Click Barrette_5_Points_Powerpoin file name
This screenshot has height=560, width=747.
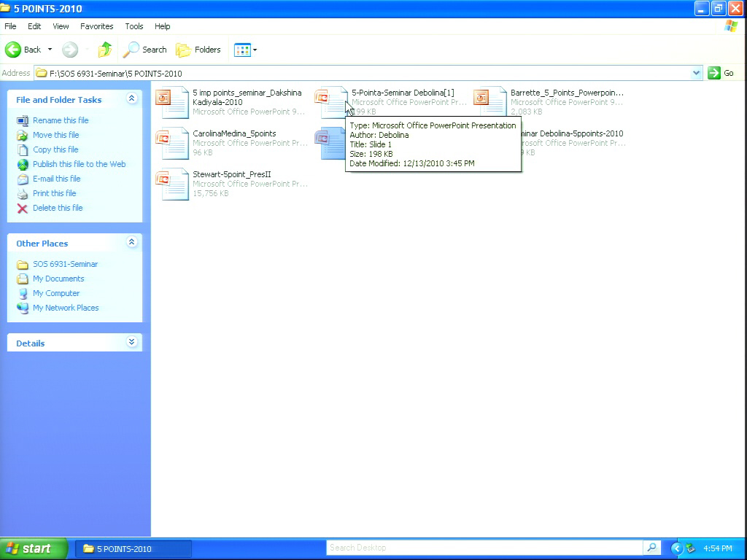click(x=567, y=93)
